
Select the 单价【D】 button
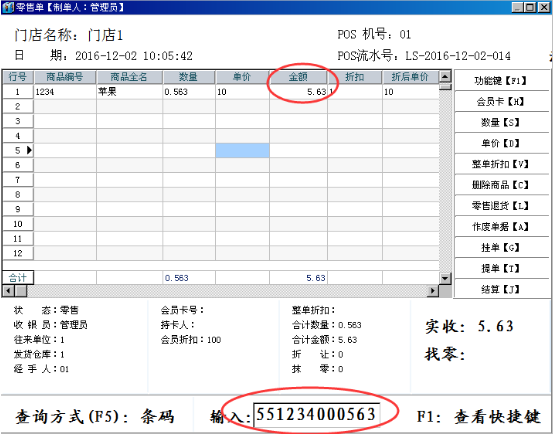(x=502, y=143)
